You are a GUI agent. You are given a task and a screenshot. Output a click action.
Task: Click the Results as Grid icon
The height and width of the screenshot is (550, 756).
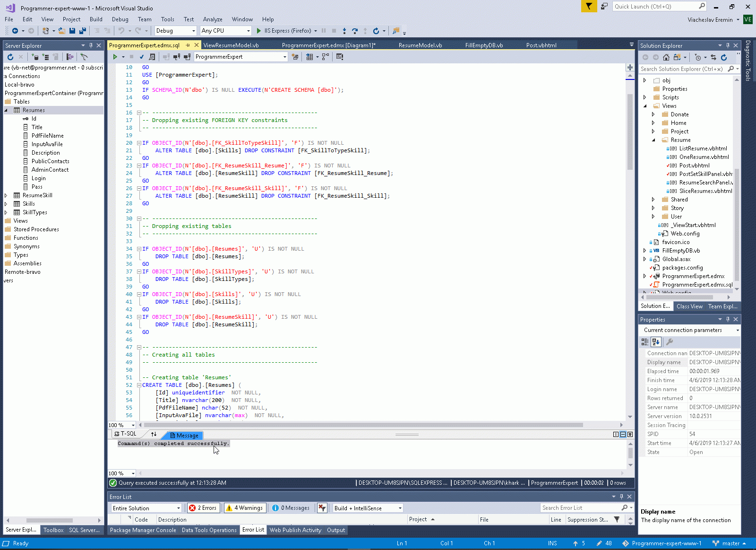pos(309,57)
